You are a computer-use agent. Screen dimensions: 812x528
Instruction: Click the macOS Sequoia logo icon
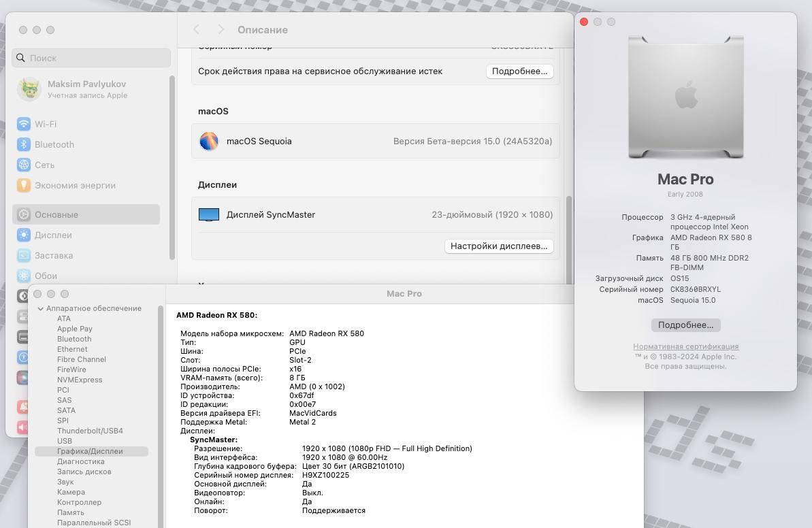[209, 141]
